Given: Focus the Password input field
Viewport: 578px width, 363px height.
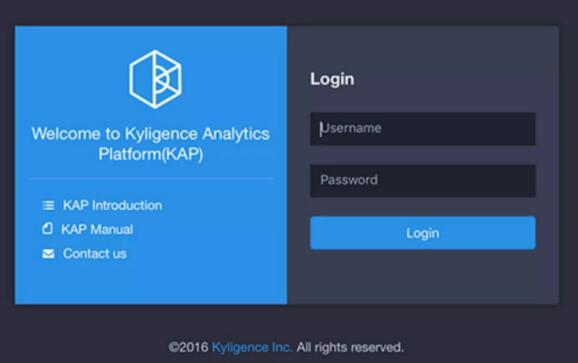Looking at the screenshot, I should (423, 181).
